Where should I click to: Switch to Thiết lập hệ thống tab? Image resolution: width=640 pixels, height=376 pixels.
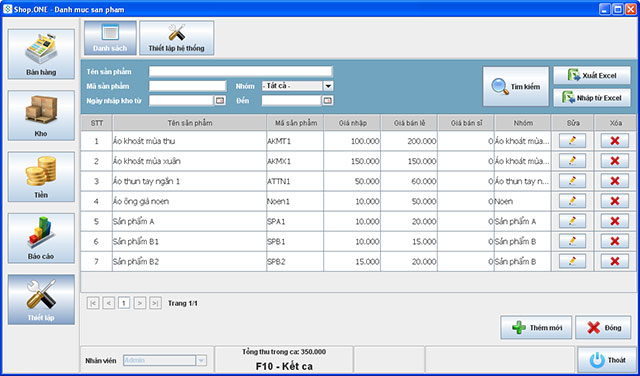click(176, 38)
